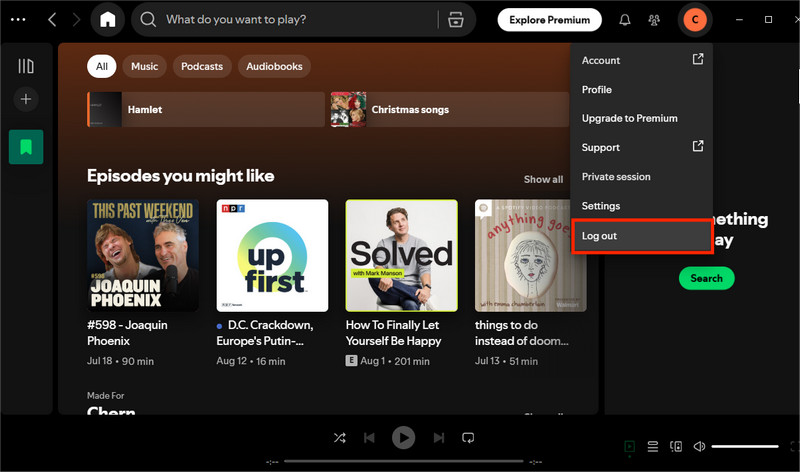
Task: Click the Play button
Action: pos(403,438)
